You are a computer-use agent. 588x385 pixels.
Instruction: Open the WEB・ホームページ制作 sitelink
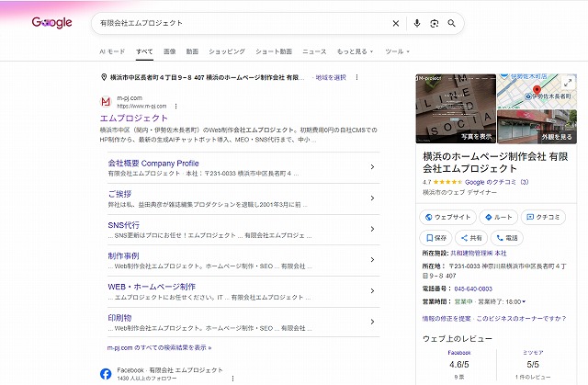[x=152, y=287]
